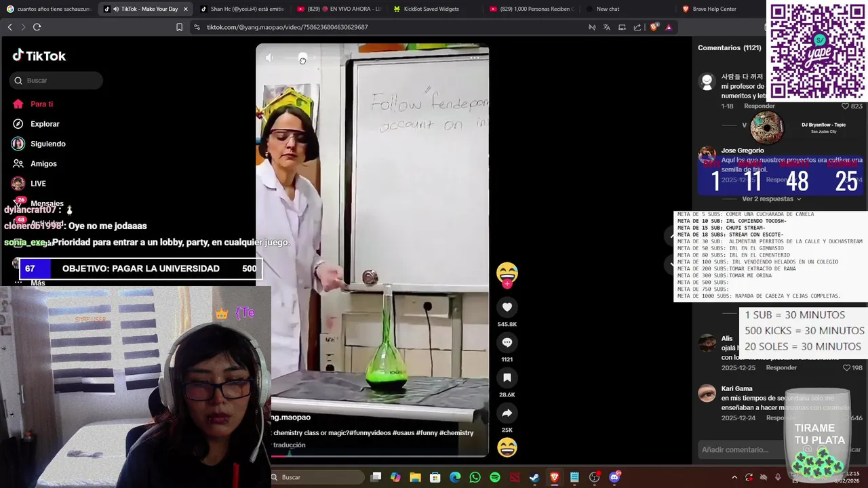This screenshot has height=488, width=868.
Task: Click the tiktok.com URL address bar
Action: point(287,27)
